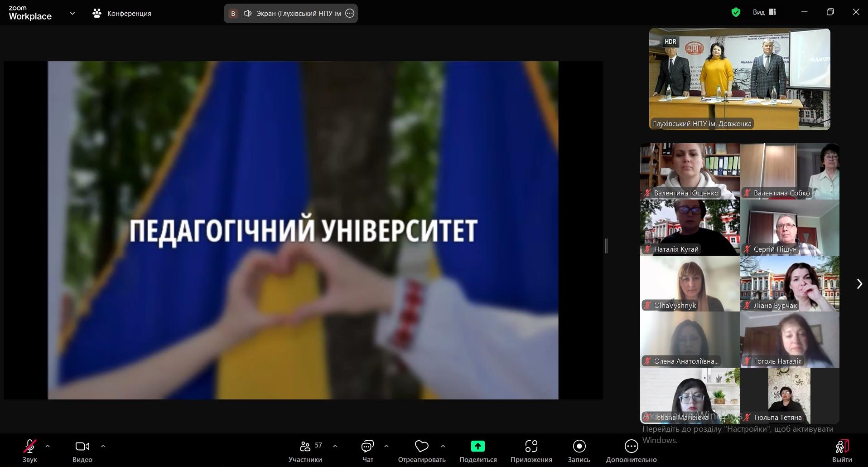Open the More options ellipsis
This screenshot has width=868, height=467.
click(631, 447)
